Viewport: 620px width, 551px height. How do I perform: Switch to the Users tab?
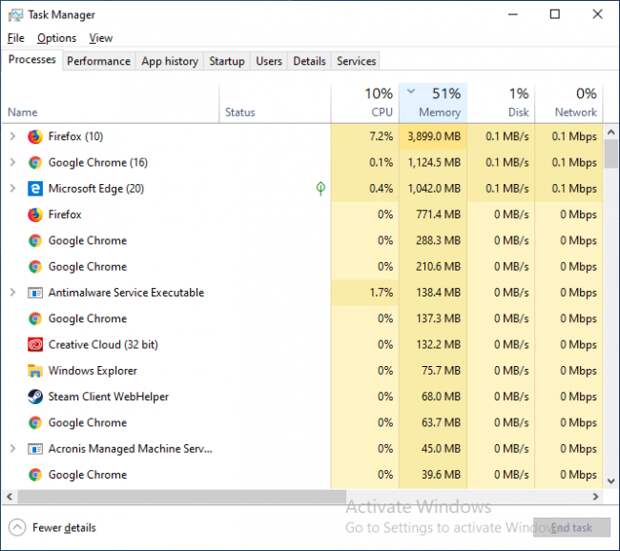click(269, 61)
